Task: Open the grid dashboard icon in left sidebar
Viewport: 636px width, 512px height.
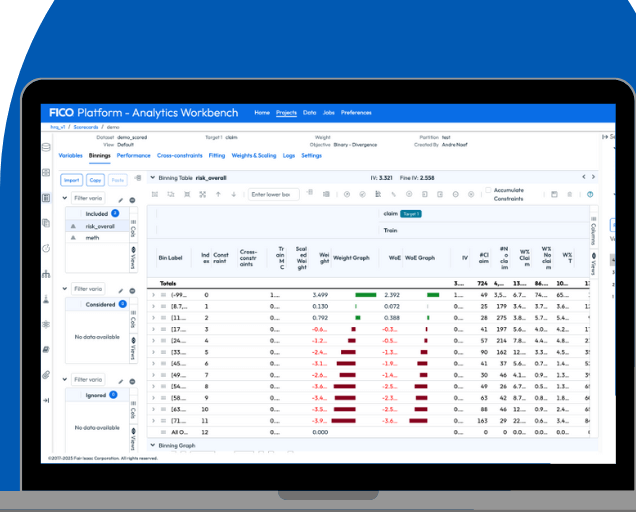Action: [46, 172]
